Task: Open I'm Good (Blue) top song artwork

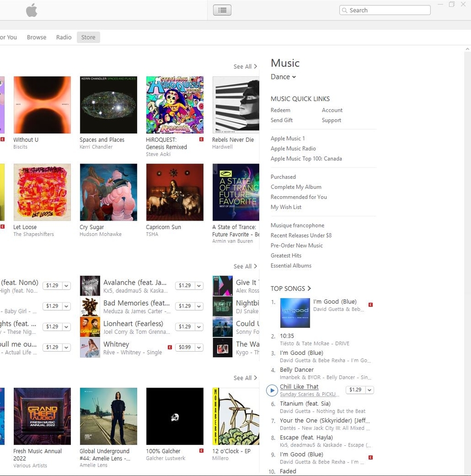Action: (x=294, y=313)
